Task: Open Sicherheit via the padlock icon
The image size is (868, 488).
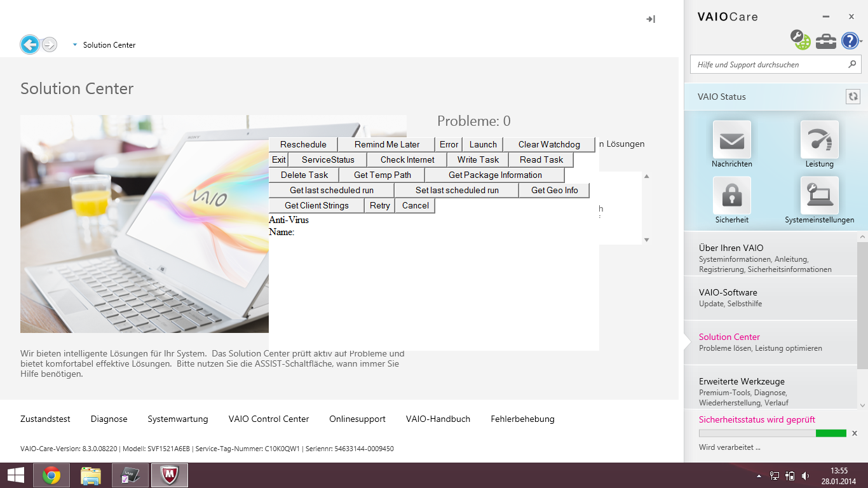Action: click(731, 195)
